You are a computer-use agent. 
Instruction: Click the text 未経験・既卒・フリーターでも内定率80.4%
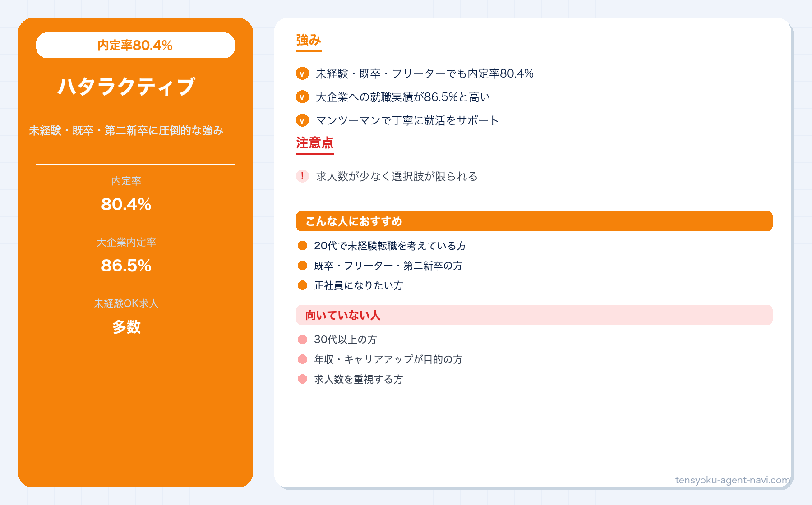(x=424, y=73)
